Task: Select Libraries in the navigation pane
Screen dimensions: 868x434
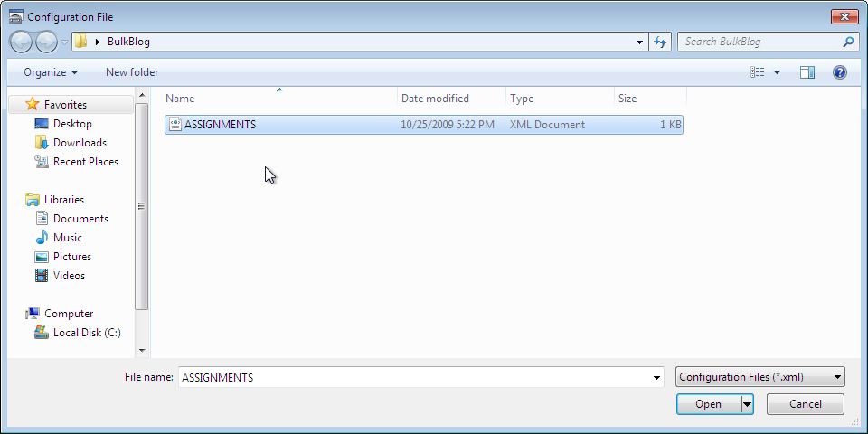Action: click(x=64, y=200)
